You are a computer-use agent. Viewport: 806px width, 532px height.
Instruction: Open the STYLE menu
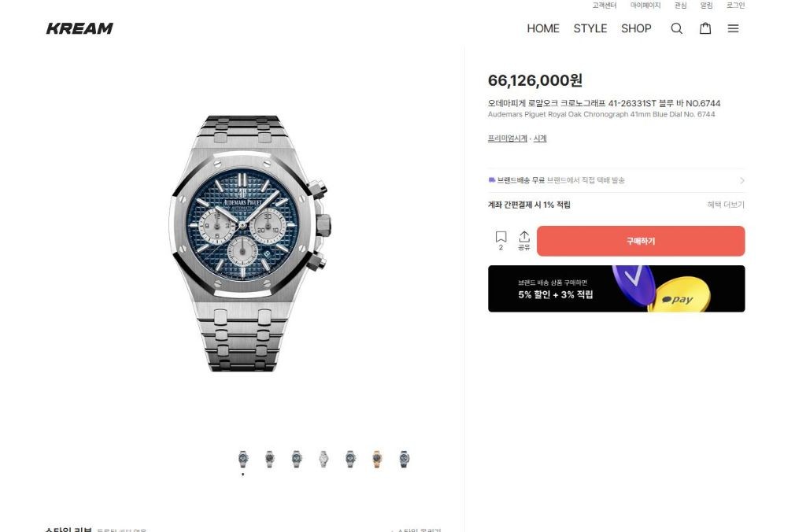[590, 28]
